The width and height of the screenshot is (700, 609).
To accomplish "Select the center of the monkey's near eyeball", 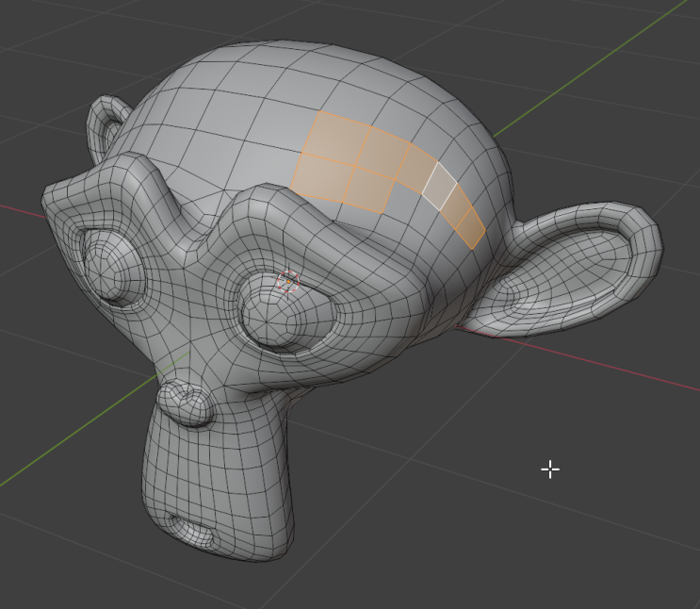I will (x=268, y=321).
